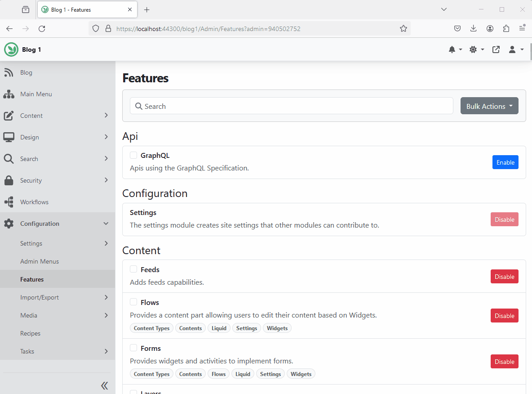
Task: Close the Blog 1 - Features tab
Action: (x=129, y=9)
